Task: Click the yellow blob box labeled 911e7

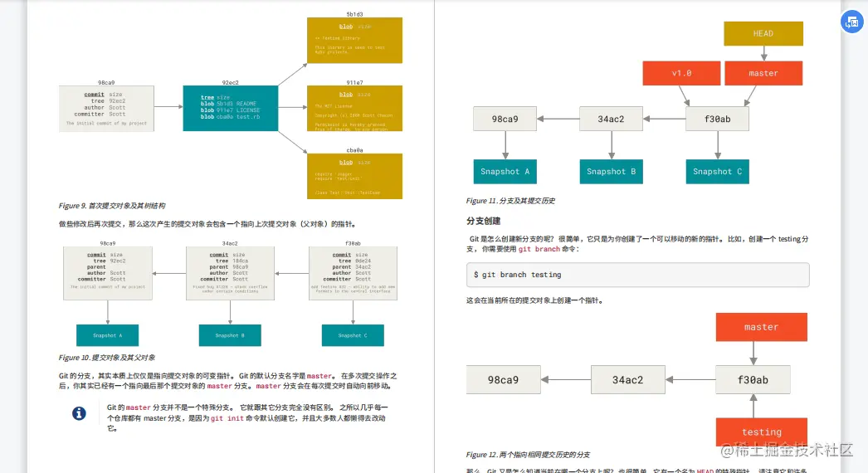Action: [x=355, y=108]
